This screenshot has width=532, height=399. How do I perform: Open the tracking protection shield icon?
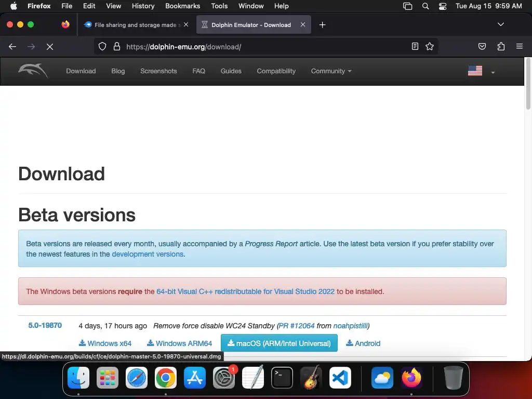pyautogui.click(x=102, y=46)
